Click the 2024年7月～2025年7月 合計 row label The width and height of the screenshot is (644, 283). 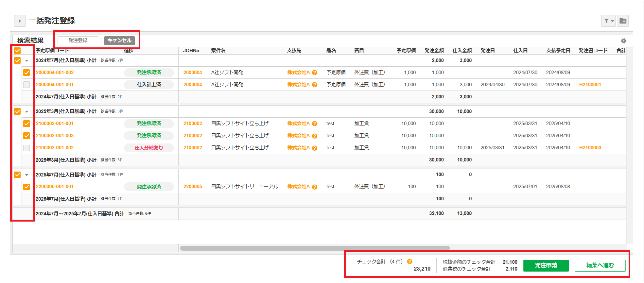(80, 214)
